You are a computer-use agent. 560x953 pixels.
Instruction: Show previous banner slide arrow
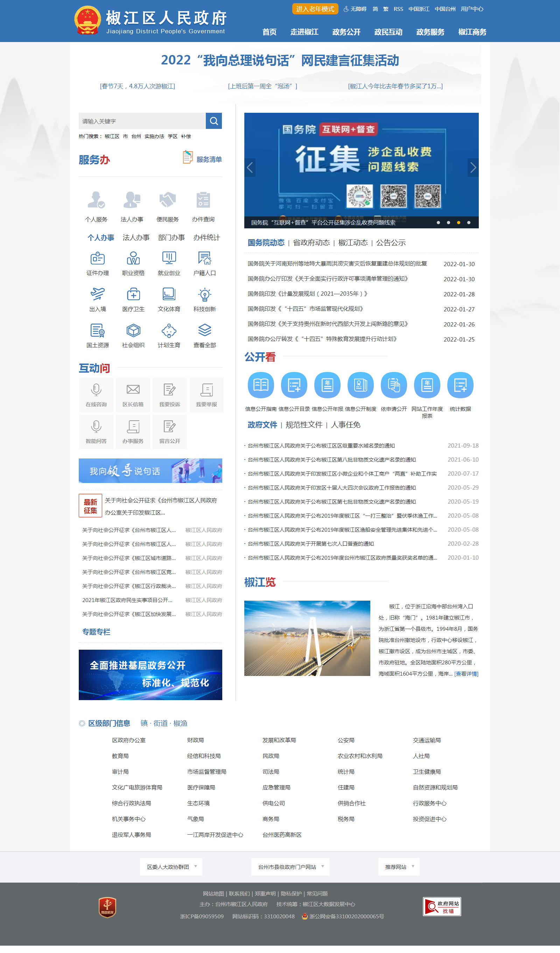[250, 167]
